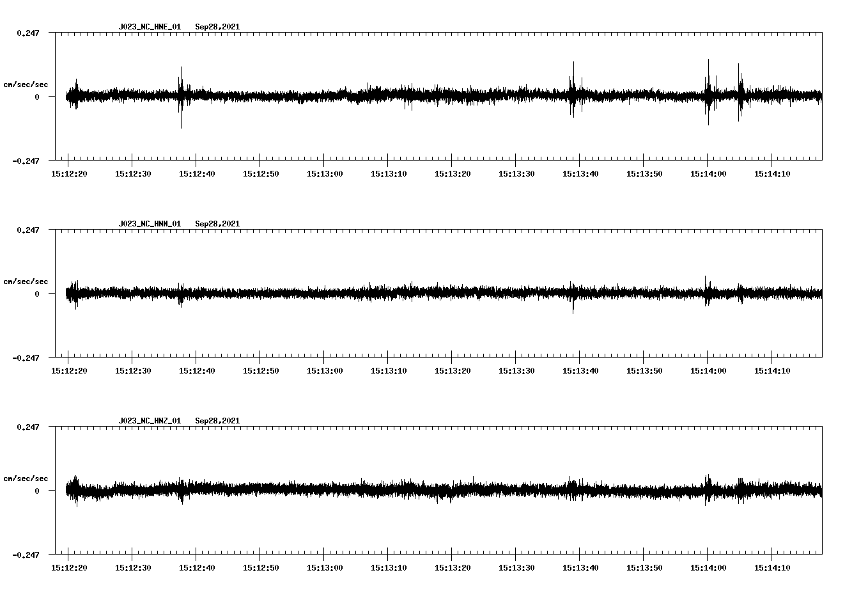
Task: Click 15:14:00 time label under HNN plot
Action: 708,371
